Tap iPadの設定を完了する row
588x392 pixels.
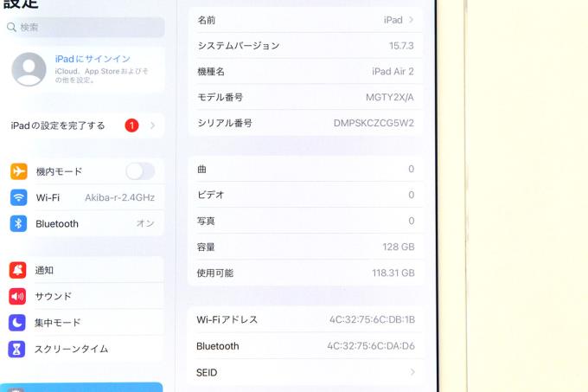83,125
